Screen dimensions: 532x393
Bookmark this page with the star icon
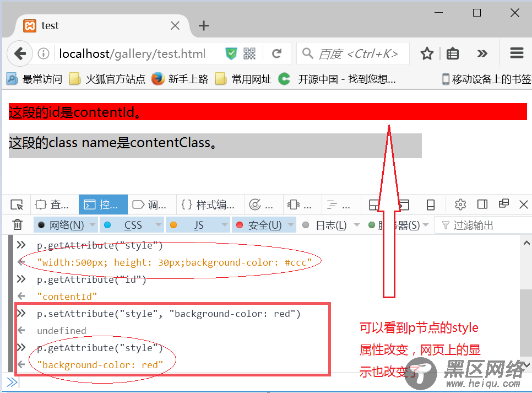pos(427,53)
